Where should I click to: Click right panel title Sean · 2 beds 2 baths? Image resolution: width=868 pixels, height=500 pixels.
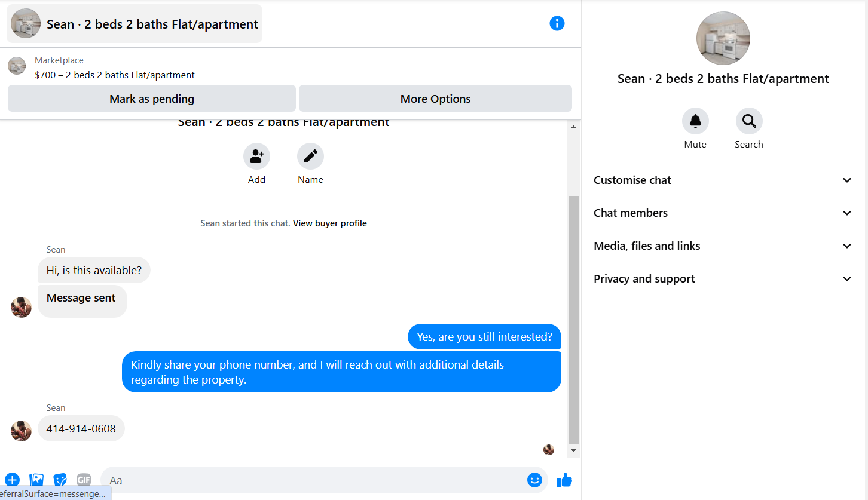click(x=723, y=79)
